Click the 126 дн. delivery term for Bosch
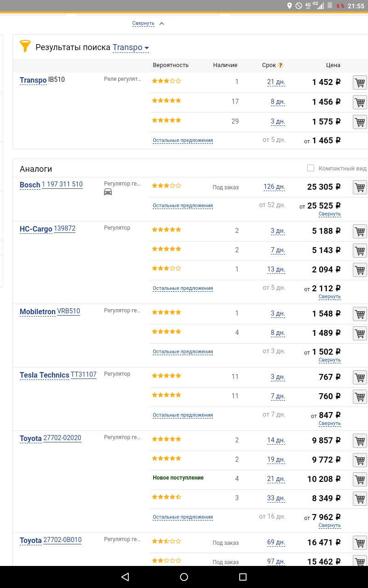368x588 pixels. tap(274, 187)
